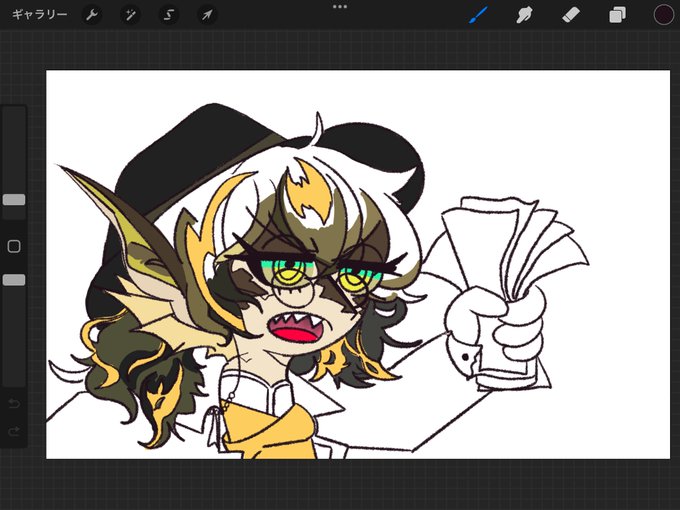Tap the undo arrow in sidebar
The width and height of the screenshot is (680, 510).
[x=14, y=404]
